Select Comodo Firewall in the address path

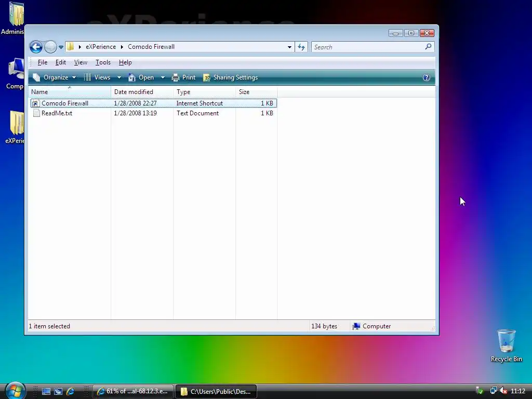[151, 46]
